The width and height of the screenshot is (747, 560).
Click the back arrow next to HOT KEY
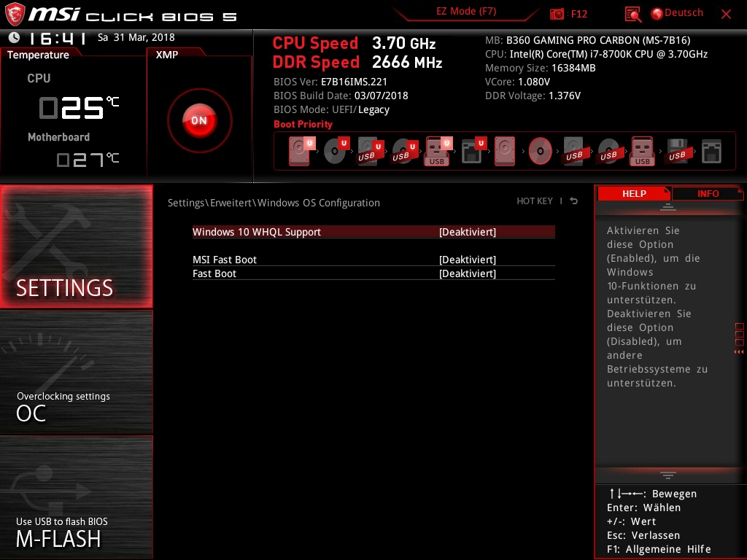click(574, 201)
